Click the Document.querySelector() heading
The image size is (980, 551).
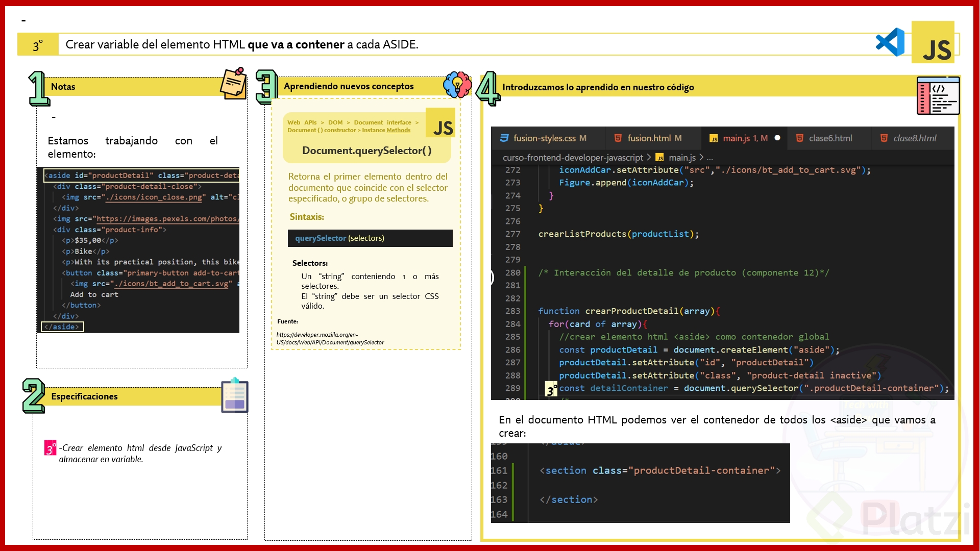[367, 151]
